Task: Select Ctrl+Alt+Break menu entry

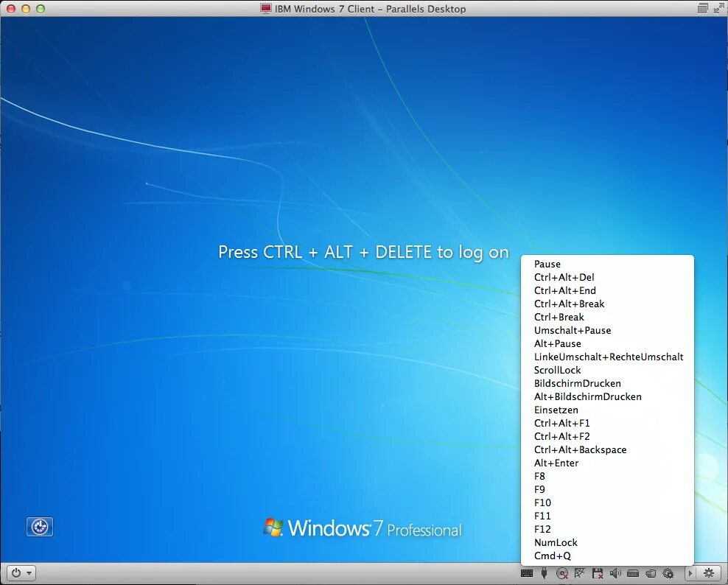Action: pos(607,304)
